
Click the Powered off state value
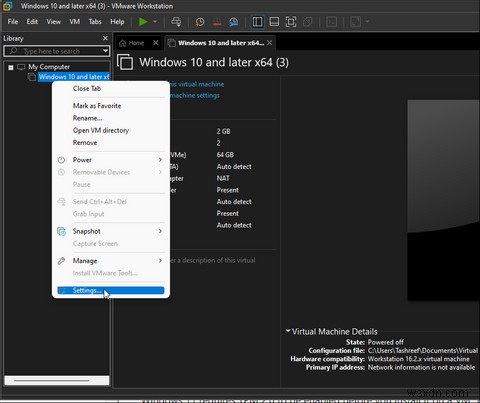[x=385, y=342]
